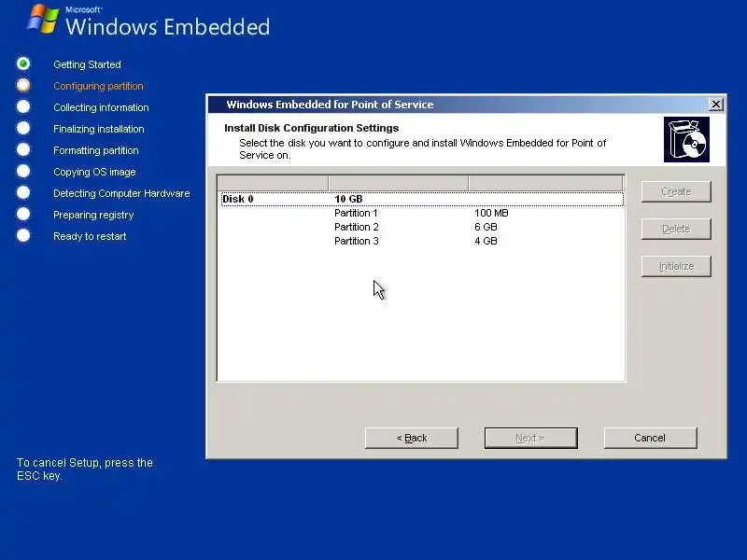Click the Finalizing installation step bullet
This screenshot has width=747, height=560.
click(22, 128)
